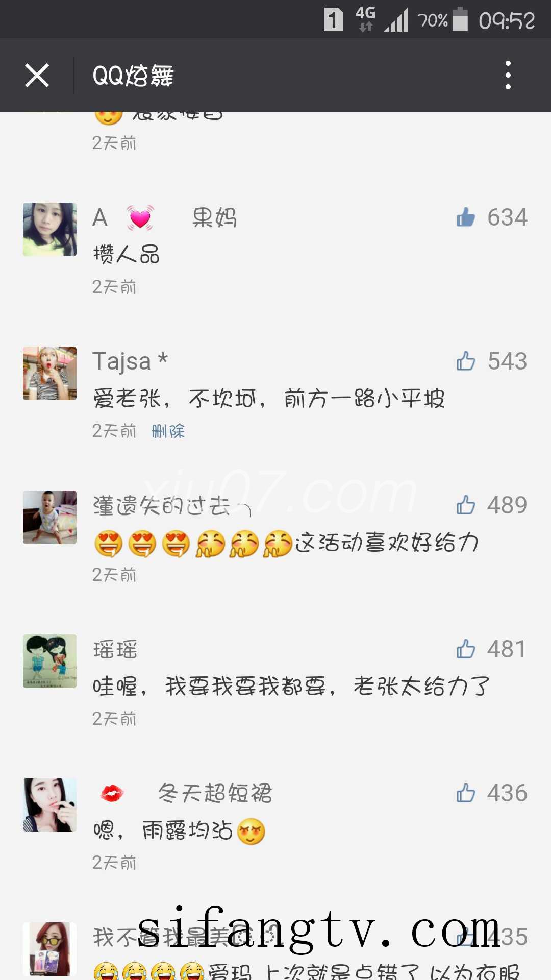Tap the battery icon in status bar
The image size is (551, 980).
click(460, 20)
